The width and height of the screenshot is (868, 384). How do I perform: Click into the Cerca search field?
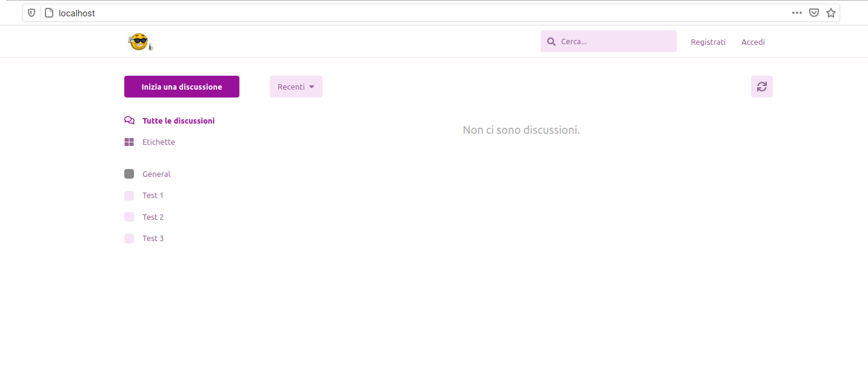(x=615, y=42)
